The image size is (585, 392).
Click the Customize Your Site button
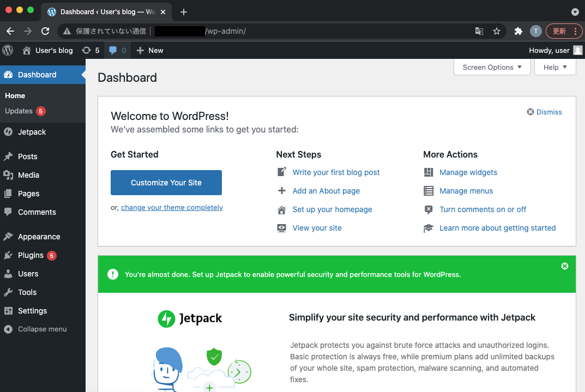coord(166,183)
